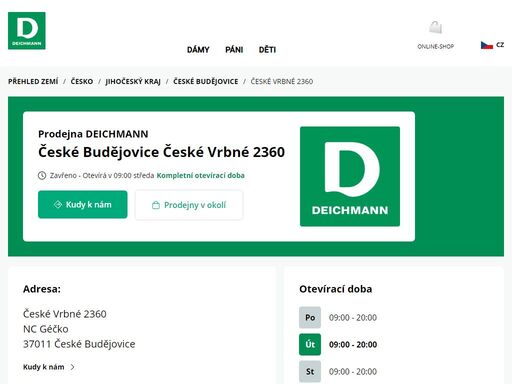Open the Online-Shop bag icon

coord(435,27)
